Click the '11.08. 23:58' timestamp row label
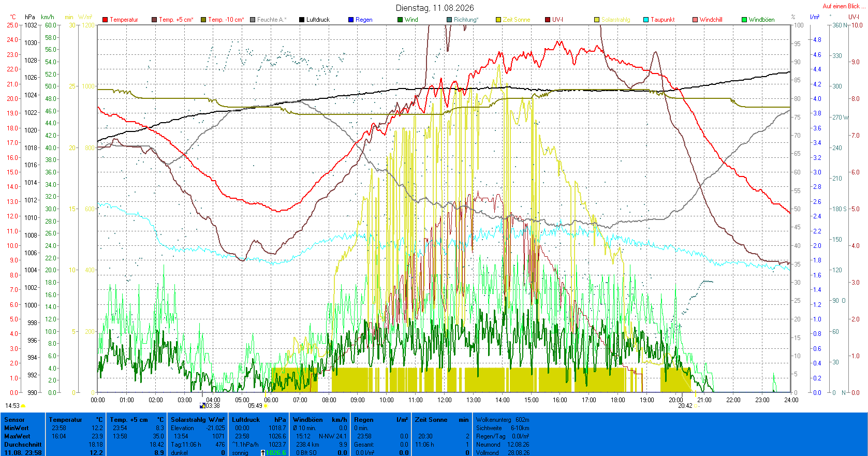868x456 pixels. (23, 453)
